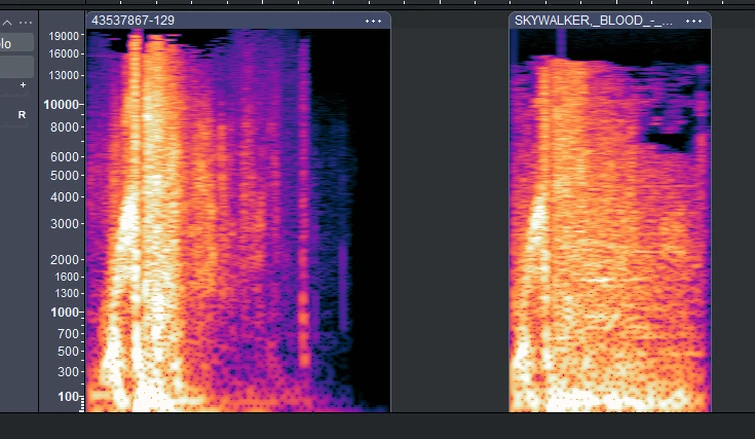
Task: Collapse track header with the chevron arrow
Action: 7,23
